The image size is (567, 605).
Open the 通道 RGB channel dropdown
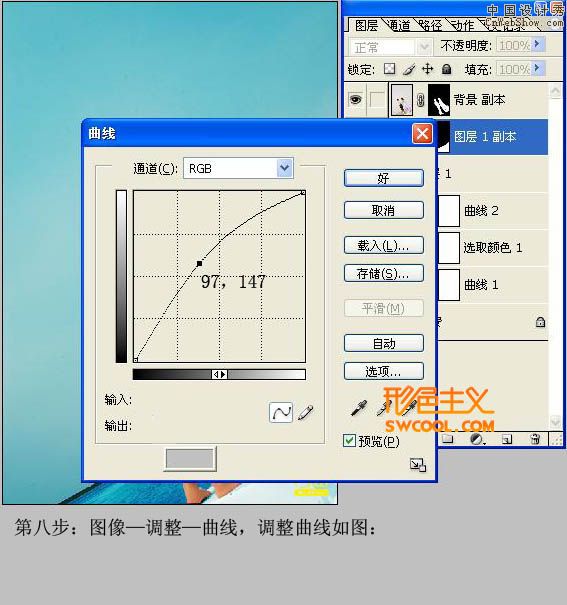pyautogui.click(x=284, y=168)
